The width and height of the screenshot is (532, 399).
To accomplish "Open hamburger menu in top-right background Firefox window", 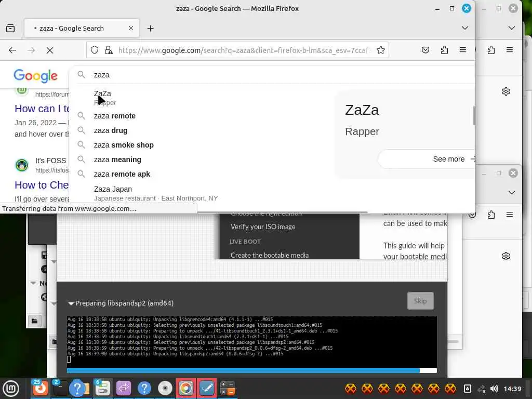I will click(510, 50).
